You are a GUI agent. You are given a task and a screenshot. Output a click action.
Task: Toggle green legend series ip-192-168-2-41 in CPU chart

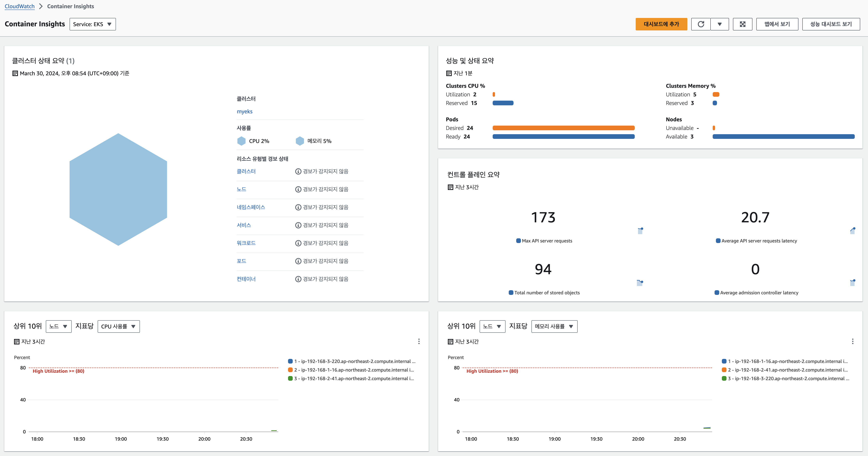click(290, 378)
